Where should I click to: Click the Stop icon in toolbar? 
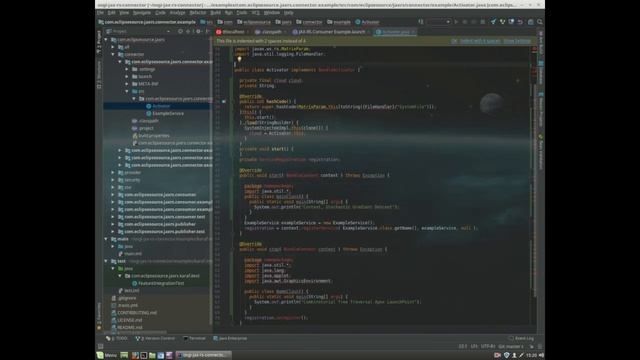click(483, 22)
